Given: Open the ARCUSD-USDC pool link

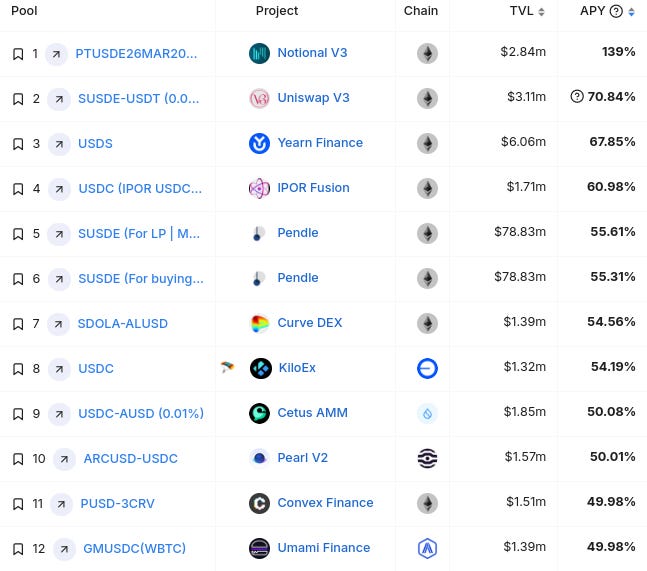Looking at the screenshot, I should pos(130,458).
